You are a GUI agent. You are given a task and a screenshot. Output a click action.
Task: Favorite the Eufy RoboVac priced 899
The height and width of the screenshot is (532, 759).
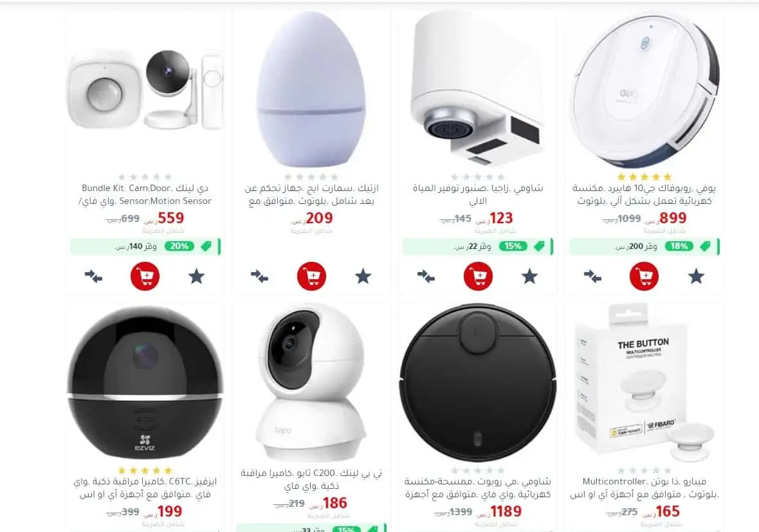[696, 277]
